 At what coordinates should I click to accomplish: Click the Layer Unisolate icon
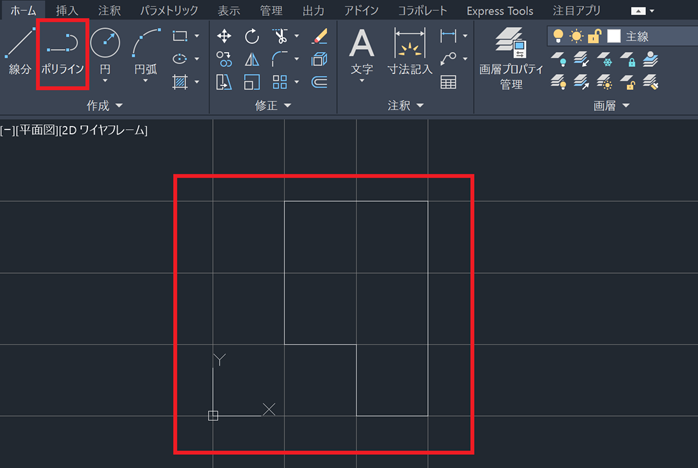point(581,82)
